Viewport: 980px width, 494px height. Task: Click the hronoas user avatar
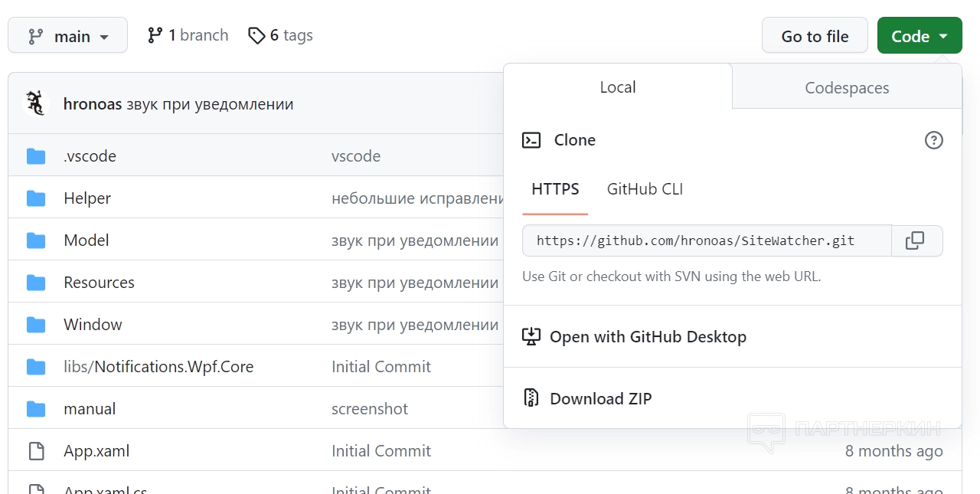coord(35,103)
